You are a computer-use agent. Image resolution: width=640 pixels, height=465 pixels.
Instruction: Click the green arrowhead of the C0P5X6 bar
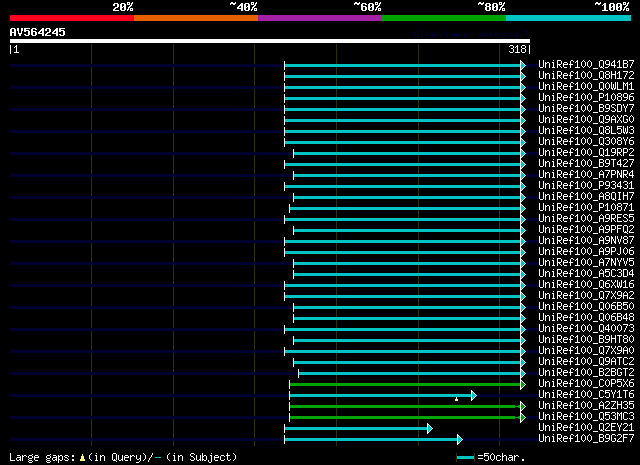(x=523, y=384)
